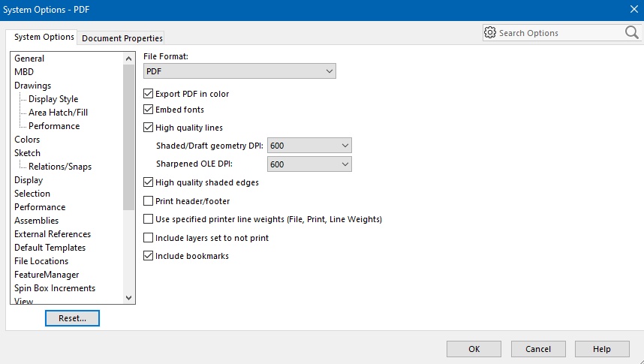
Task: Toggle Include layers set to not print
Action: tap(149, 238)
